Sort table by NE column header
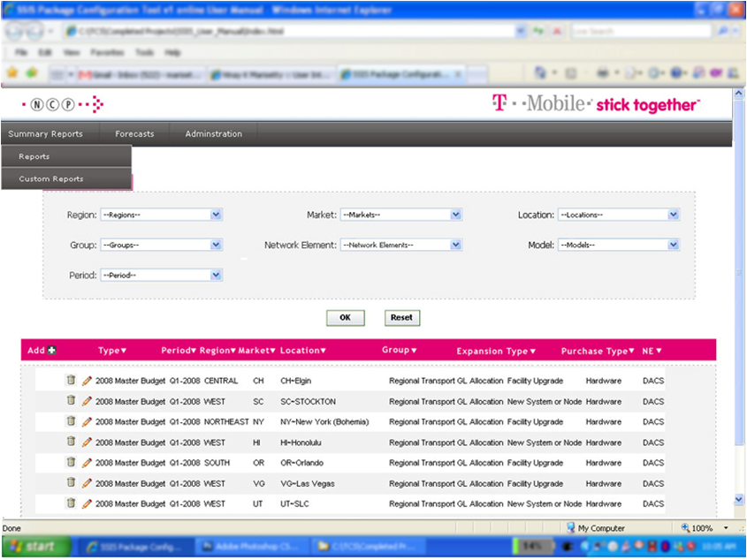747x560 pixels. [652, 351]
